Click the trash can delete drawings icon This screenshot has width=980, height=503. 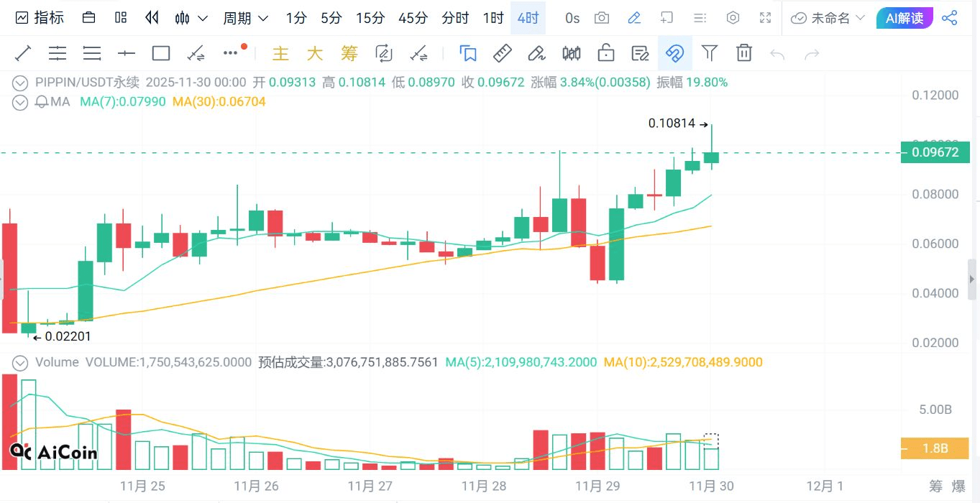(x=744, y=52)
